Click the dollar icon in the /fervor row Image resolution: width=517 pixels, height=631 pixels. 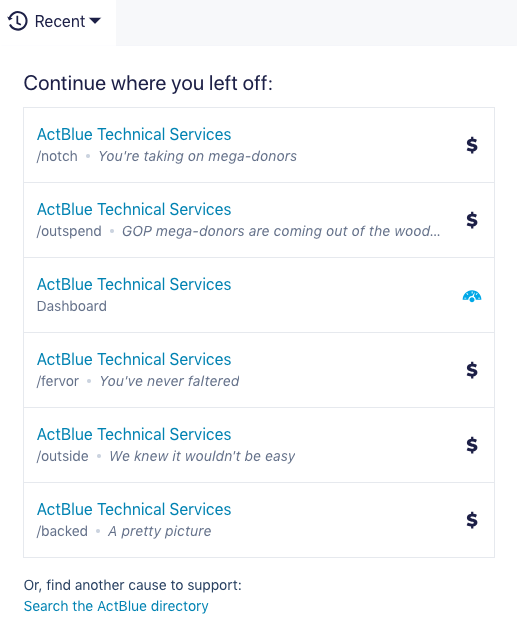pyautogui.click(x=472, y=370)
